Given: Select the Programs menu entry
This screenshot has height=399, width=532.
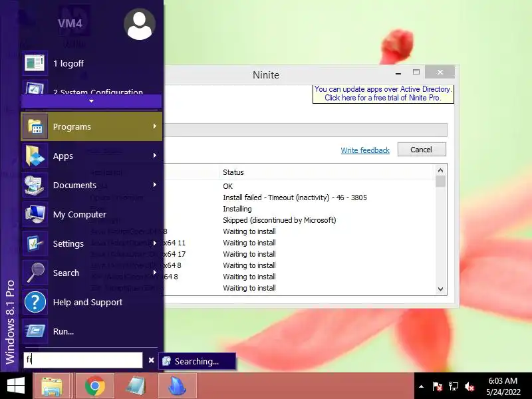Looking at the screenshot, I should point(91,126).
